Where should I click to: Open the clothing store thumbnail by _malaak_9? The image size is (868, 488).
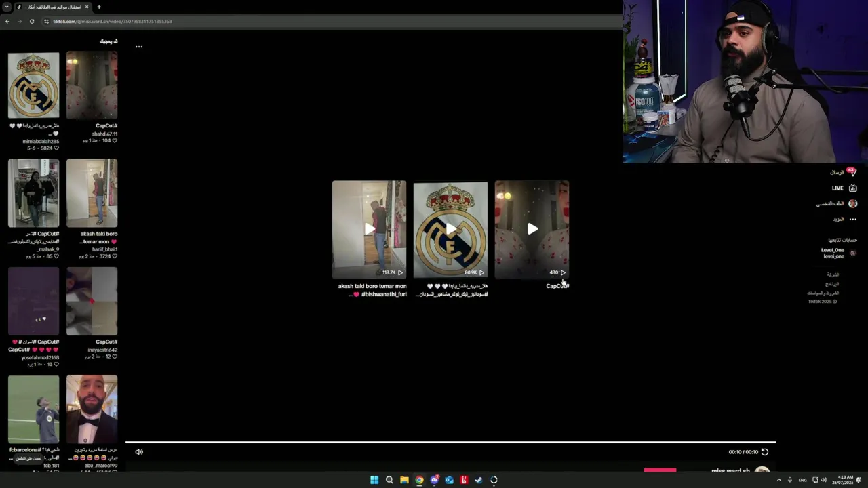(x=33, y=193)
